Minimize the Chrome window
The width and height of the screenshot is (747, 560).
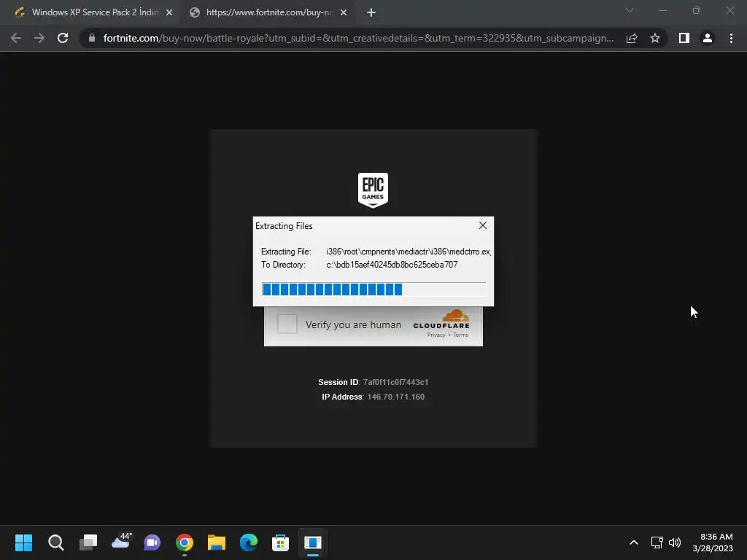663,10
